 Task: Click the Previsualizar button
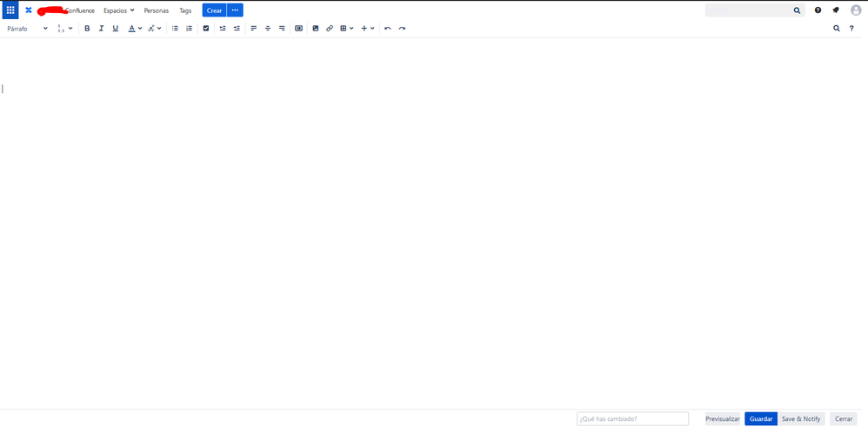(723, 418)
